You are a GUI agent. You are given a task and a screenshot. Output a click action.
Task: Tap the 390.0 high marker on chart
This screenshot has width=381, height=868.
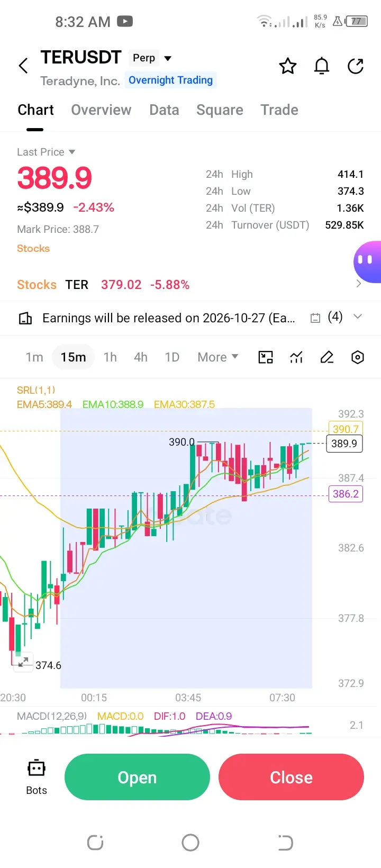pyautogui.click(x=182, y=442)
